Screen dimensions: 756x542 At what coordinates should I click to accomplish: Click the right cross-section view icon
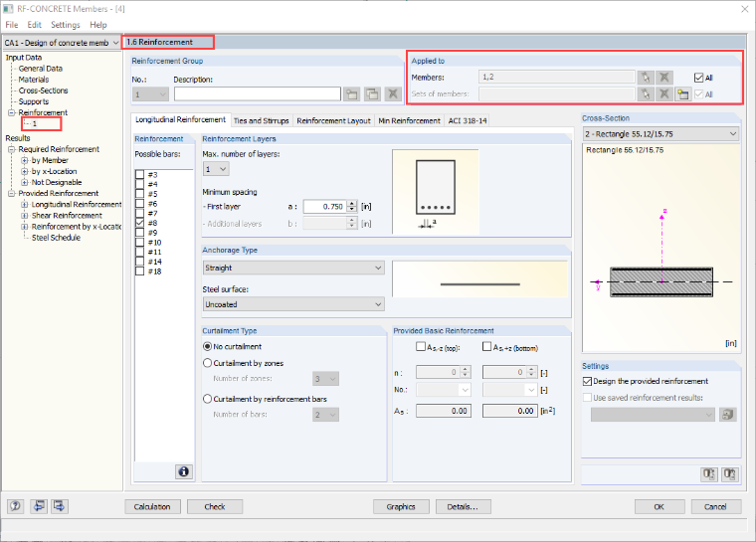coord(730,474)
